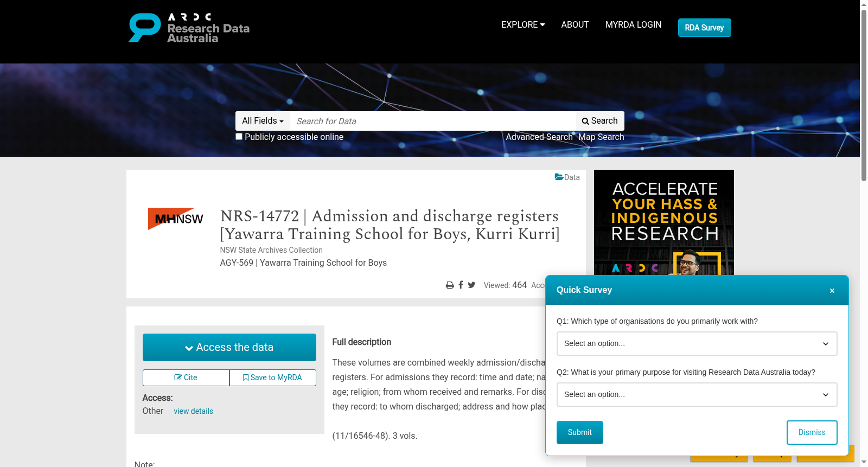Viewport: 868px width, 467px height.
Task: Click the Search button
Action: tap(600, 121)
